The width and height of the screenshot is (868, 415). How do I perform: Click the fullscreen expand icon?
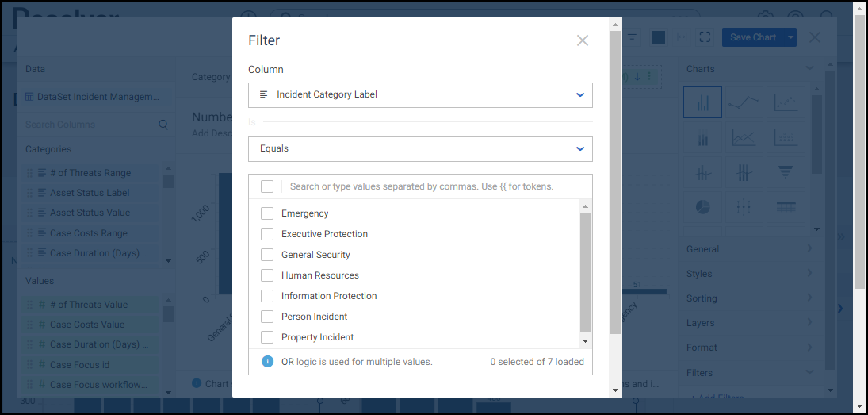tap(705, 37)
